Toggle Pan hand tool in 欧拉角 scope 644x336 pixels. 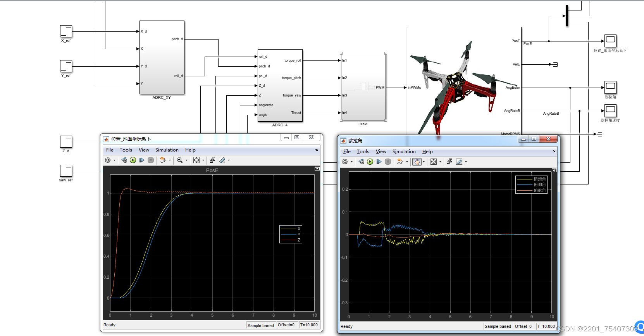417,162
